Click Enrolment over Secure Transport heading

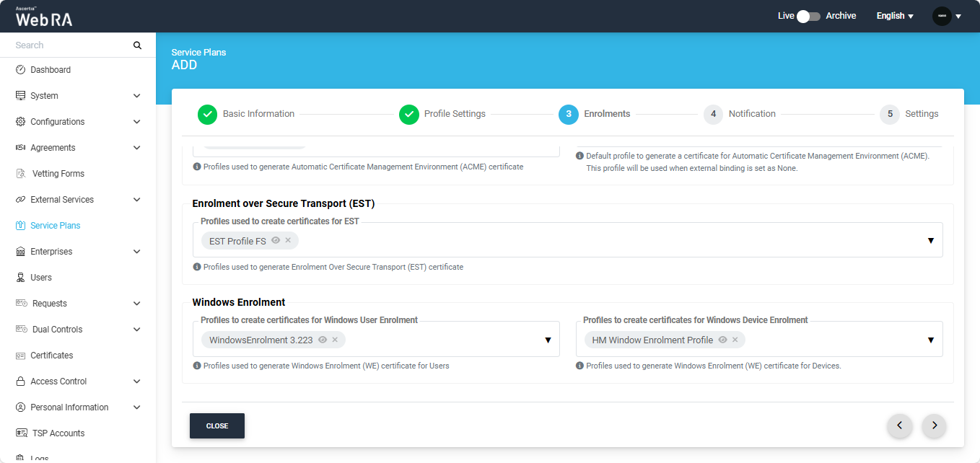[284, 203]
